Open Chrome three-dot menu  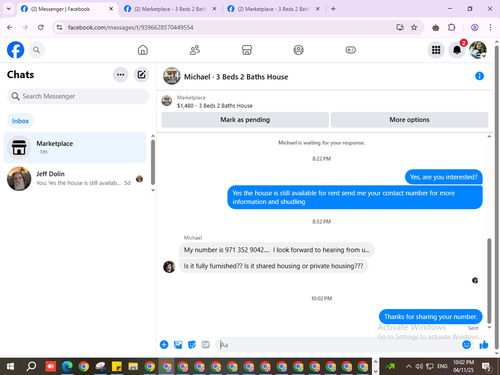pyautogui.click(x=490, y=27)
